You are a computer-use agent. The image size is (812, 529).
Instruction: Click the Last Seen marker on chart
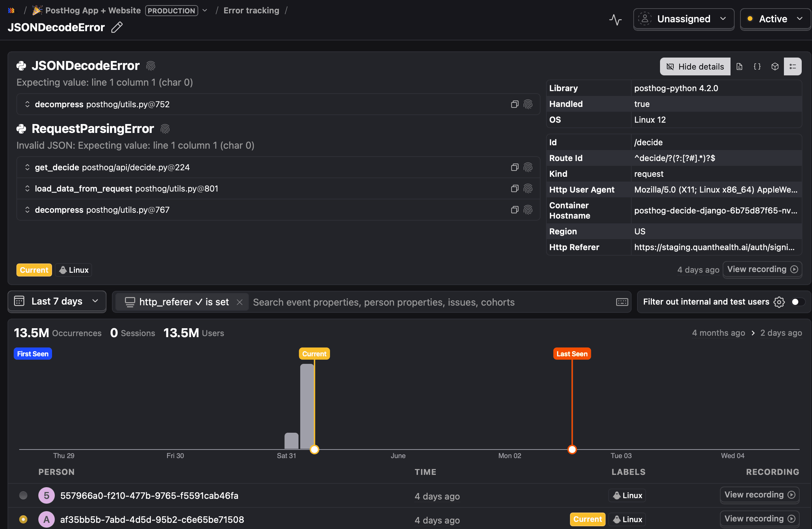(x=572, y=354)
